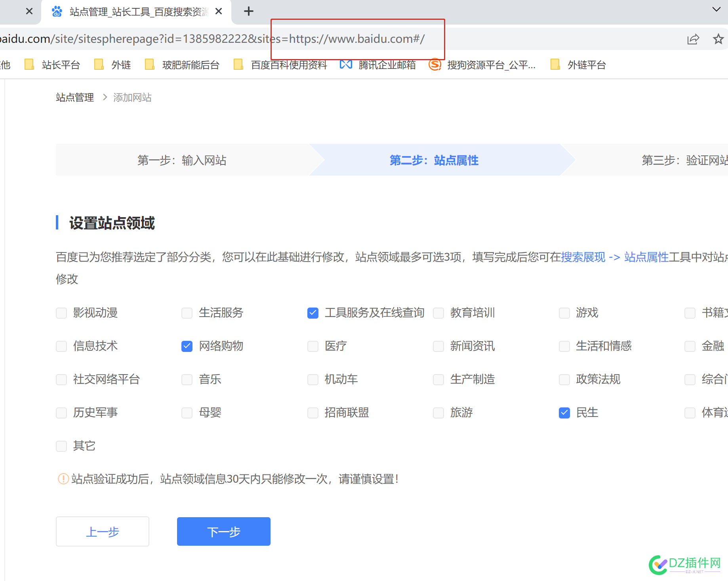Check the 影视动漫 checkbox
728x581 pixels.
point(61,313)
